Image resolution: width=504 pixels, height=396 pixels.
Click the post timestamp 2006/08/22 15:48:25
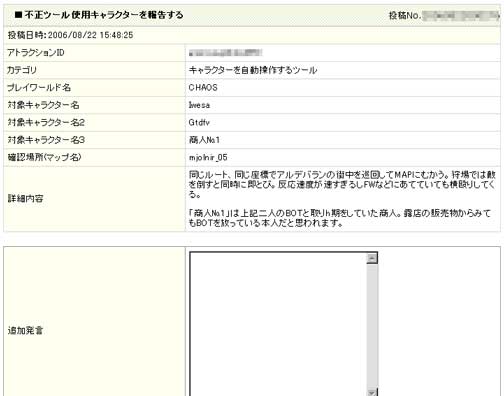point(90,35)
